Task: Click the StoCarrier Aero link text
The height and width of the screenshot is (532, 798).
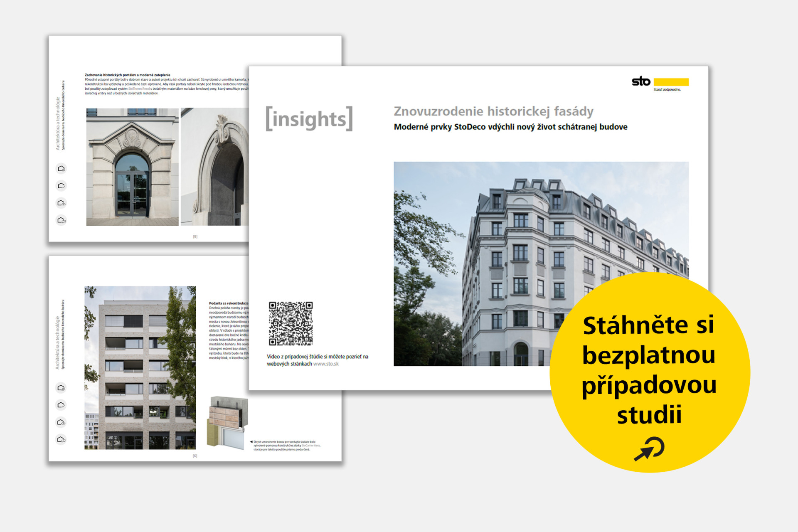Action: click(310, 446)
